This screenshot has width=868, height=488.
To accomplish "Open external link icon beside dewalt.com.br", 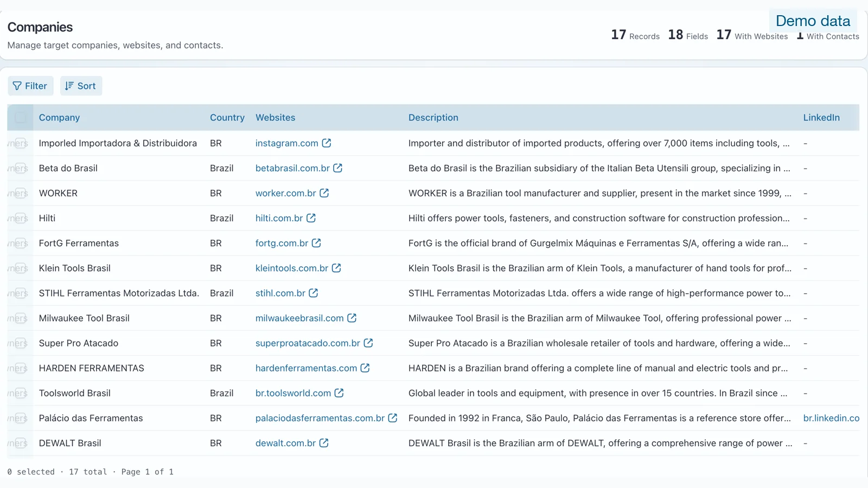I will point(324,442).
